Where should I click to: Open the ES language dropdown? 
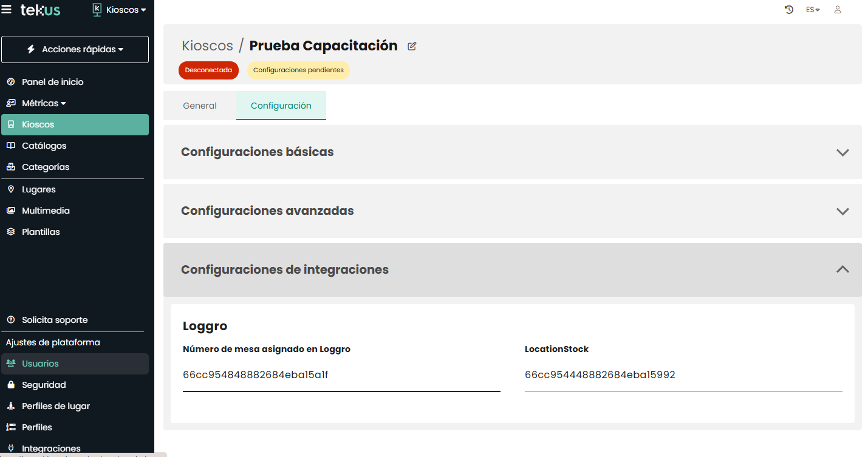point(813,10)
